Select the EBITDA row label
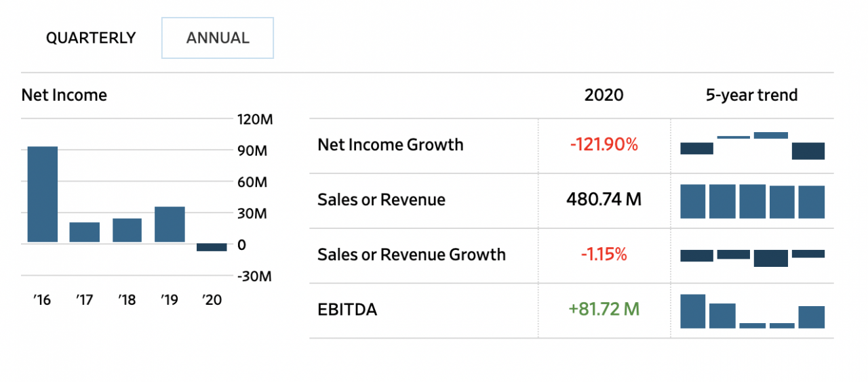This screenshot has width=868, height=382. [347, 310]
